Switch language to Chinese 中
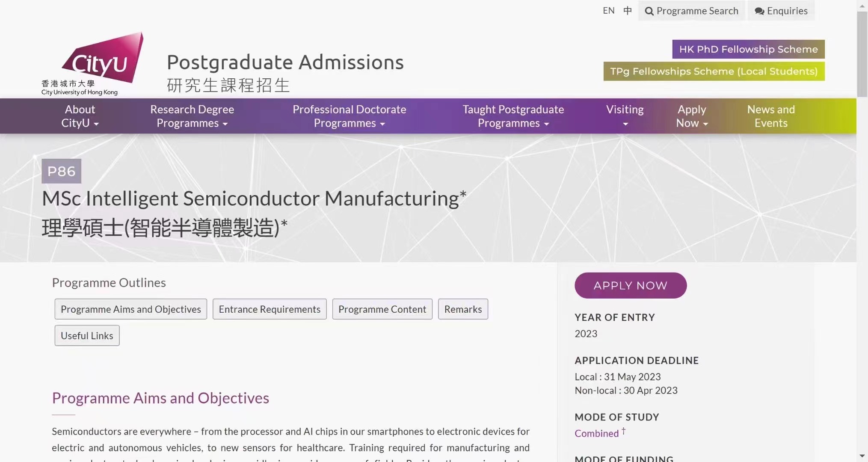This screenshot has width=868, height=462. (627, 11)
